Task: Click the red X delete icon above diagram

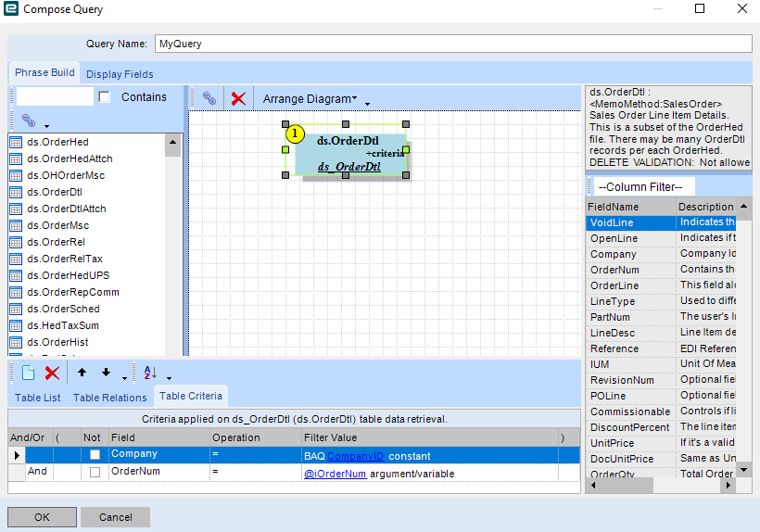Action: tap(238, 98)
